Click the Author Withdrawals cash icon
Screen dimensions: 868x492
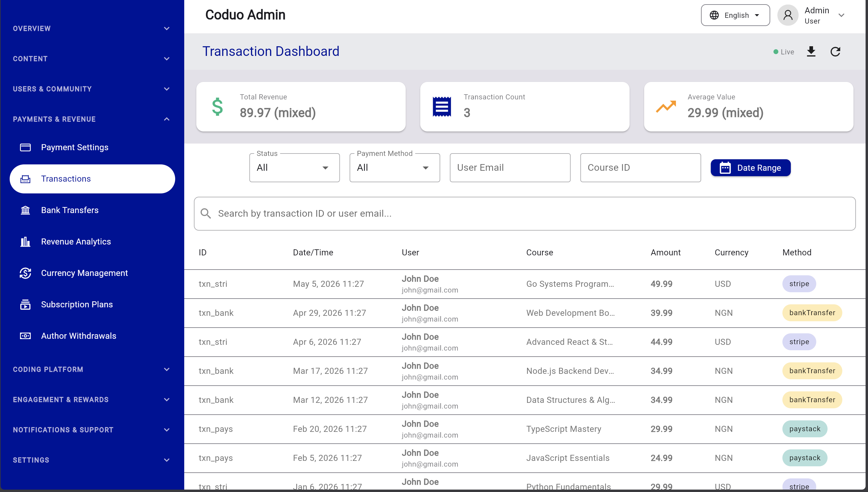click(x=25, y=336)
